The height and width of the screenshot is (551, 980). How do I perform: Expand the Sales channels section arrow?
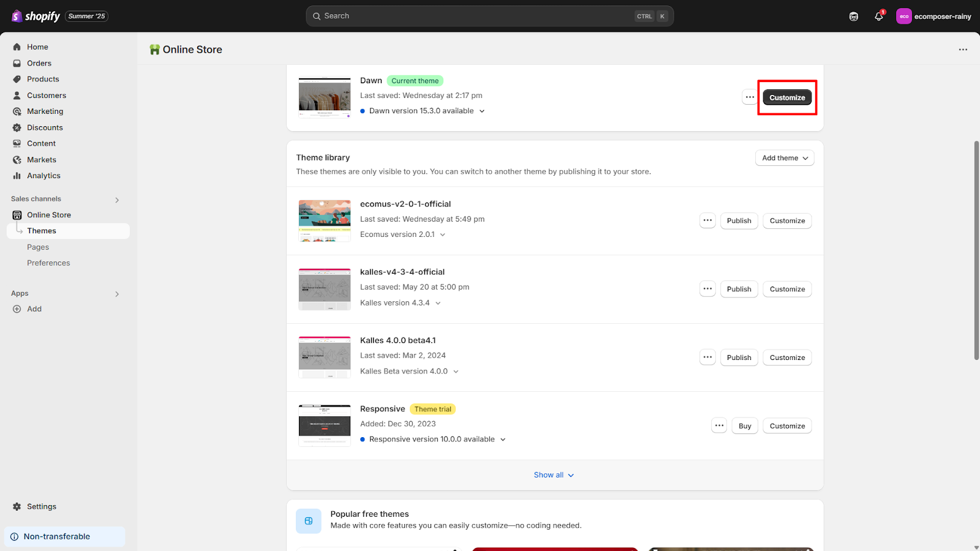click(117, 200)
